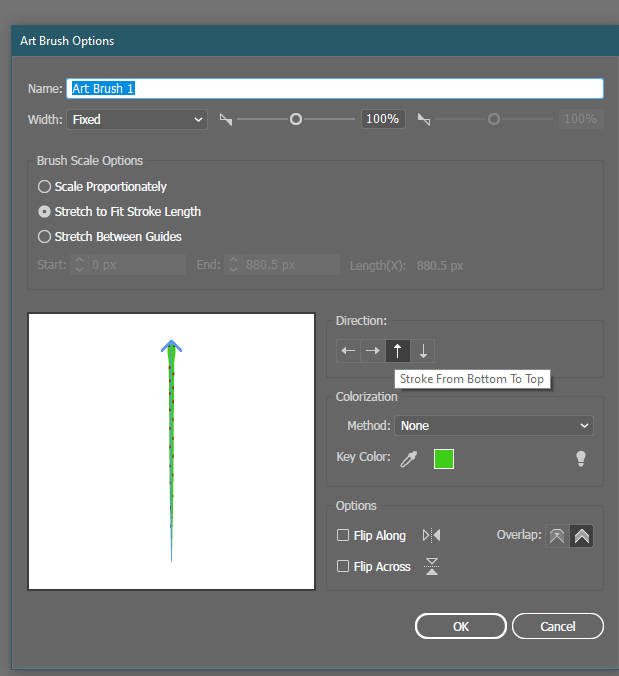Enable the Flip Along checkbox

click(343, 535)
